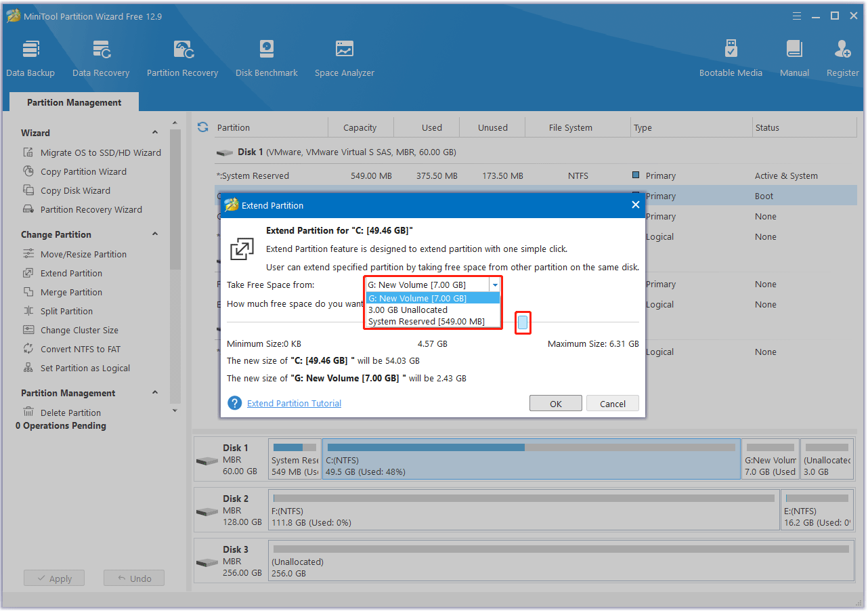Sort by Type column header
868x611 pixels.
tap(691, 127)
